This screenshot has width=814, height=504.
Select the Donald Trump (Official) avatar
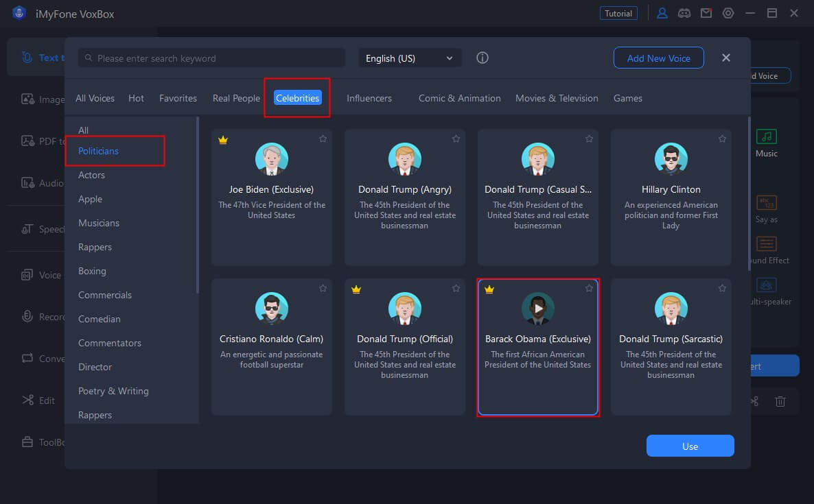405,309
